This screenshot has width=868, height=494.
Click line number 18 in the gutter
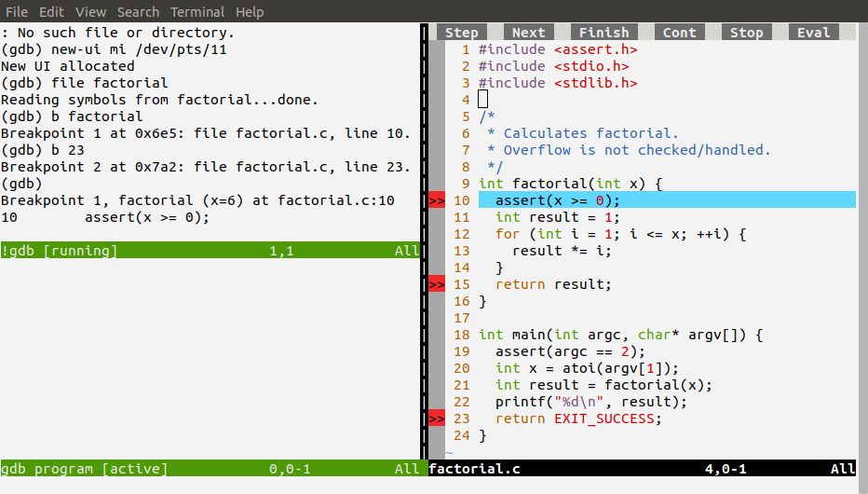pos(462,335)
